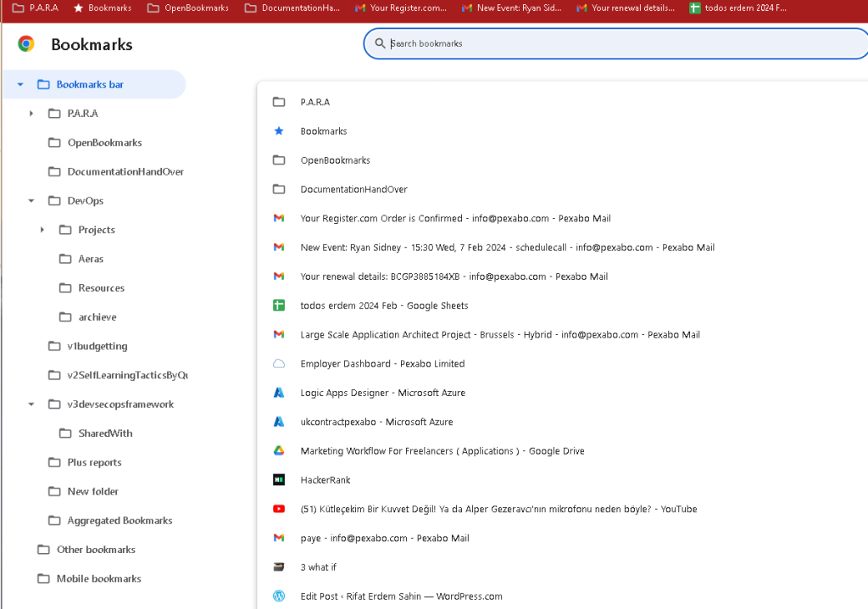Open the Aeras folder in sidebar
The image size is (868, 609).
click(x=91, y=259)
